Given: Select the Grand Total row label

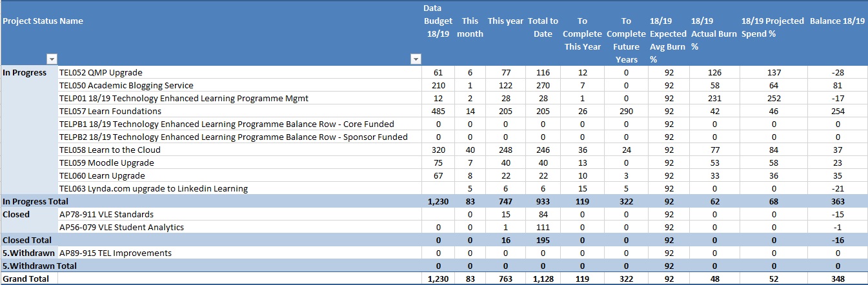Looking at the screenshot, I should [x=26, y=279].
